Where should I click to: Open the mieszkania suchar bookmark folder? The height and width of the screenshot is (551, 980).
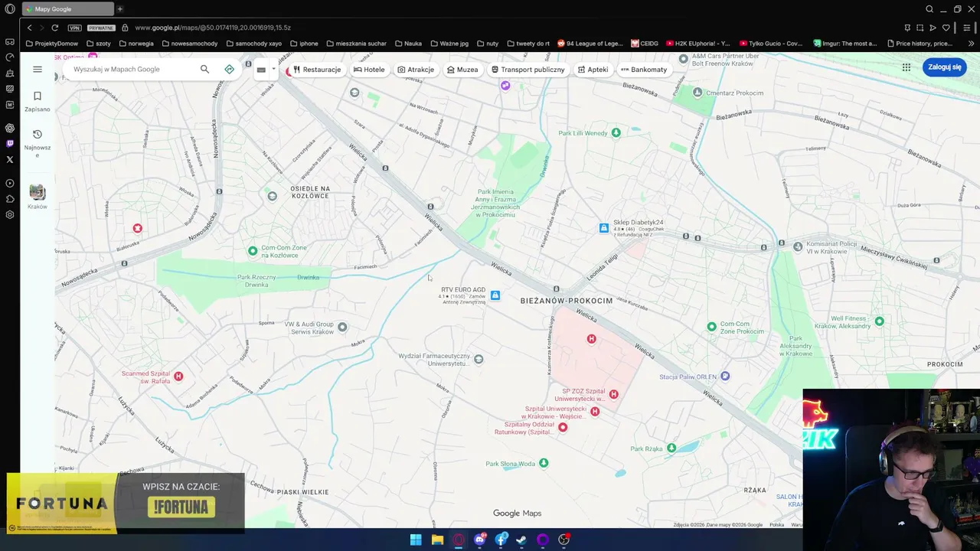point(356,44)
